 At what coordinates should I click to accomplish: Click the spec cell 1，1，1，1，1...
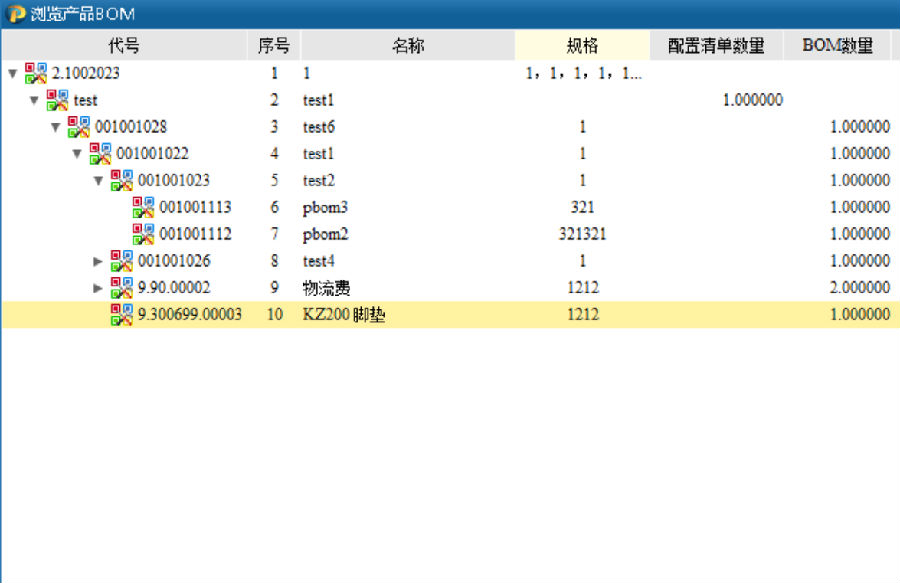(583, 73)
